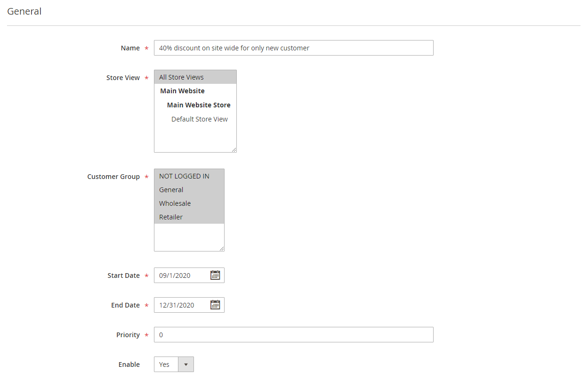
Task: Click the End Date label
Action: click(x=125, y=305)
